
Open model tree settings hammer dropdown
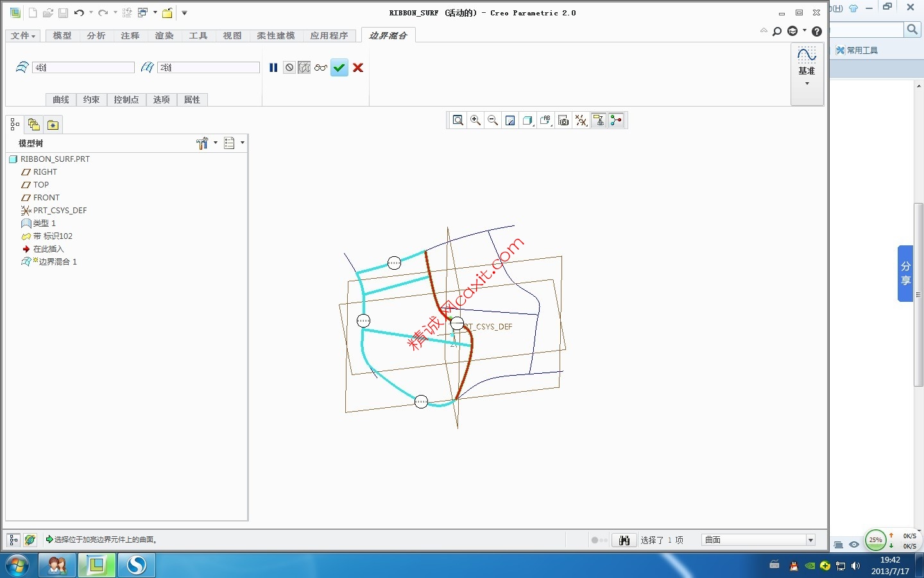[x=207, y=143]
